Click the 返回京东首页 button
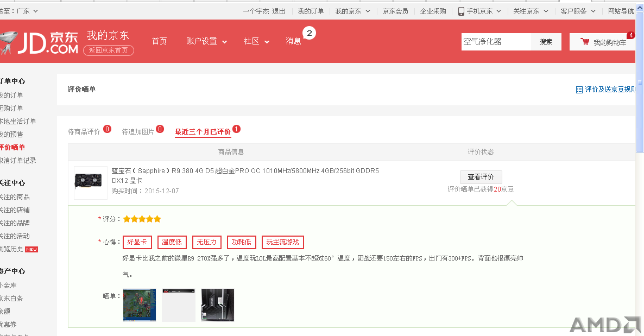 pos(109,50)
